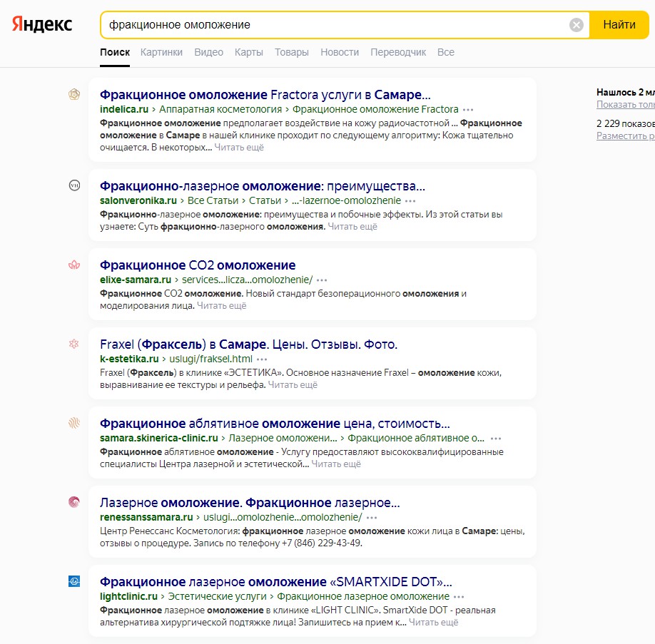Open the Переводчик tab
Image resolution: width=655 pixels, height=644 pixels.
coord(398,52)
